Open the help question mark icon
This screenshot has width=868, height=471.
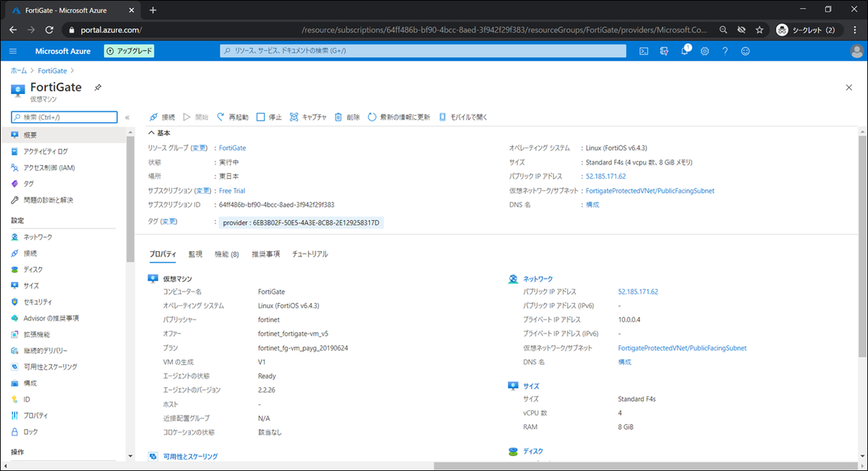(x=725, y=51)
